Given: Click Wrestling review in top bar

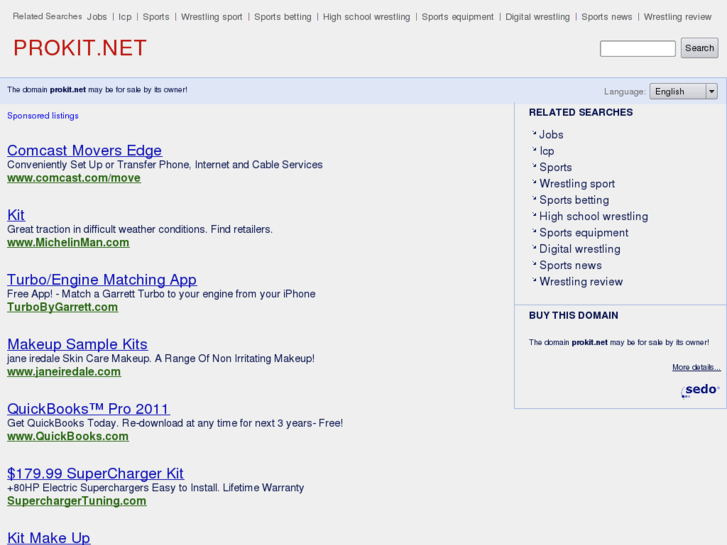Looking at the screenshot, I should tap(677, 17).
